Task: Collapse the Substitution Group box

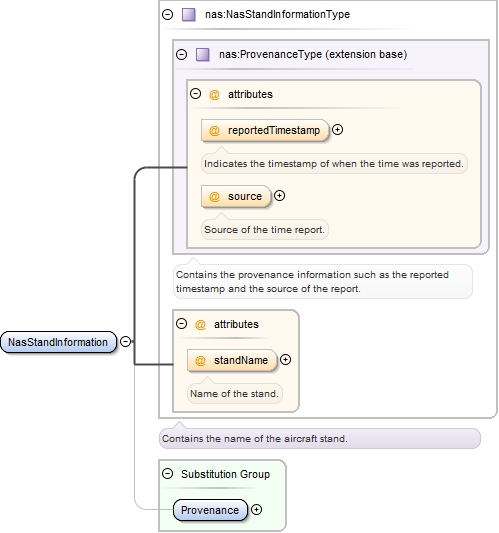Action: click(x=167, y=474)
